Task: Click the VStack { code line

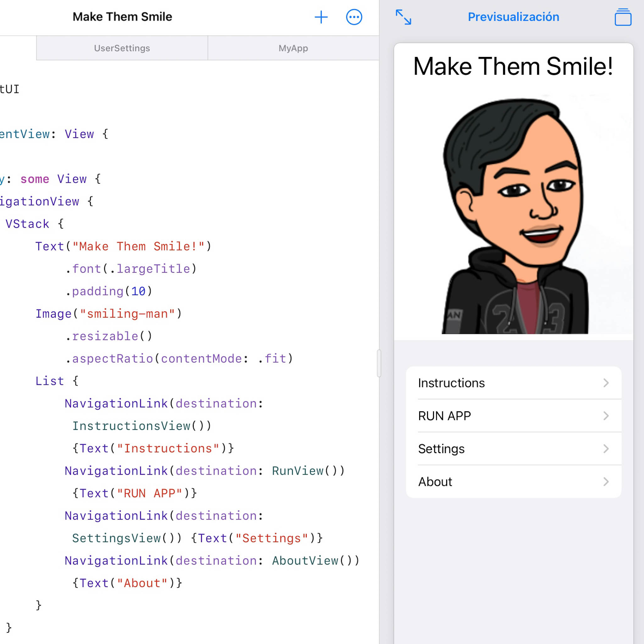Action: pos(35,224)
